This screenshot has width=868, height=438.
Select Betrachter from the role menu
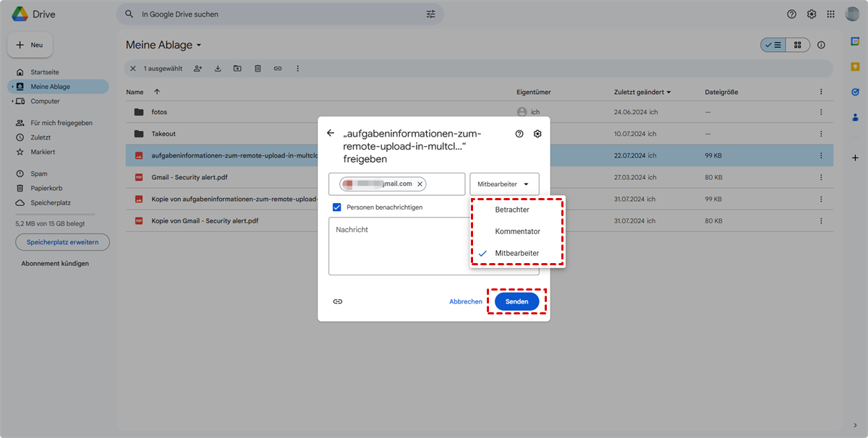point(511,210)
